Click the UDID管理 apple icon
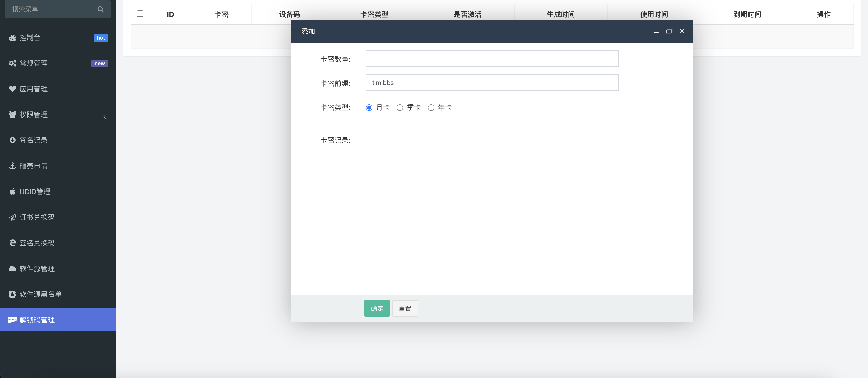The image size is (868, 378). coord(13,192)
